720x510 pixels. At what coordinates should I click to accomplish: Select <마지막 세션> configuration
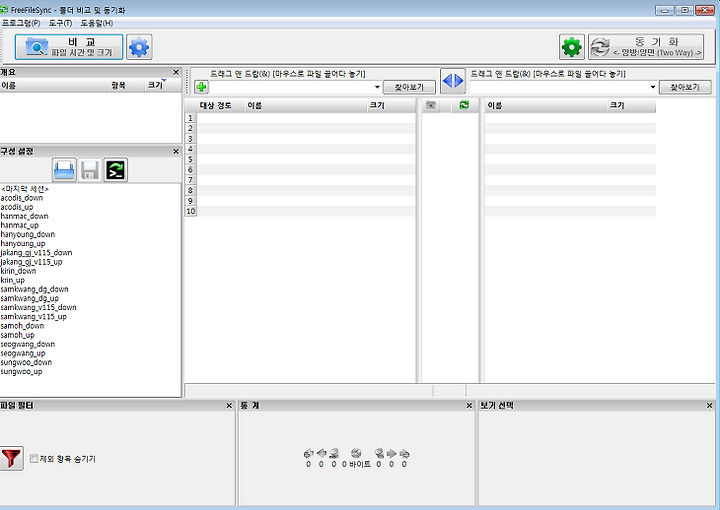[x=25, y=189]
